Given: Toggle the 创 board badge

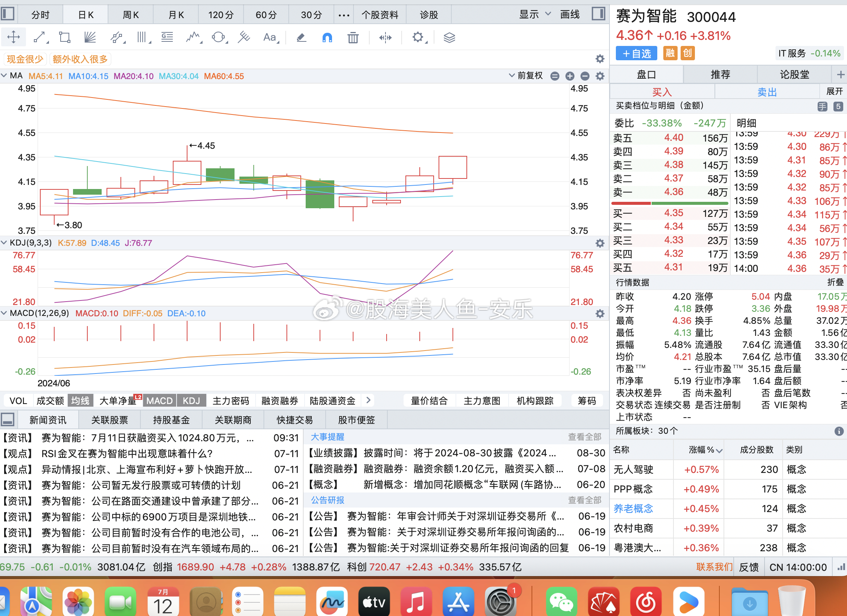Looking at the screenshot, I should coord(687,53).
